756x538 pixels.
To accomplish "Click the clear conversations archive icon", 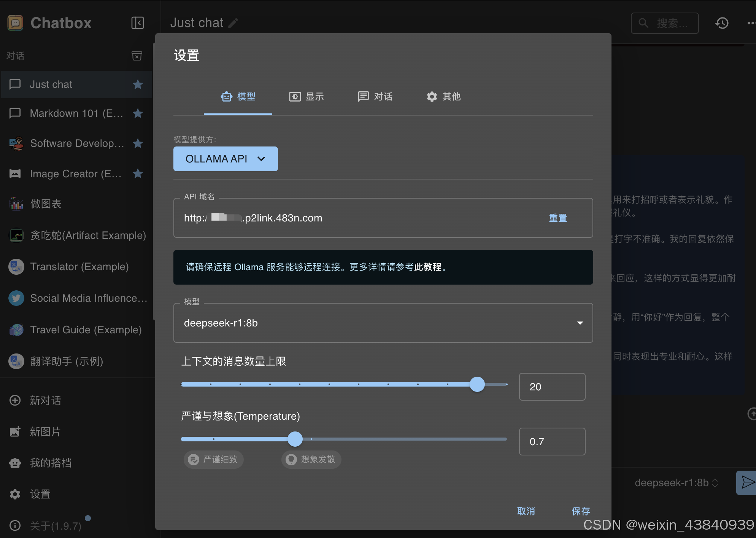I will pyautogui.click(x=137, y=56).
